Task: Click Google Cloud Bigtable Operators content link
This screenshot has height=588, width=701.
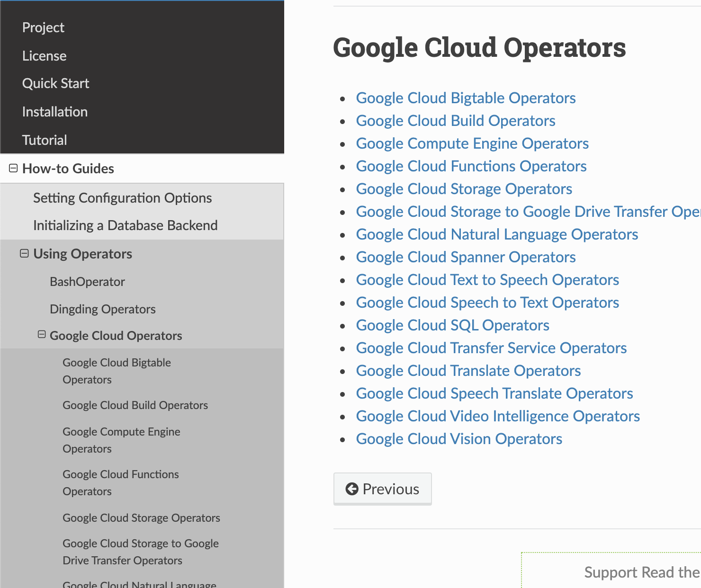Action: tap(466, 98)
